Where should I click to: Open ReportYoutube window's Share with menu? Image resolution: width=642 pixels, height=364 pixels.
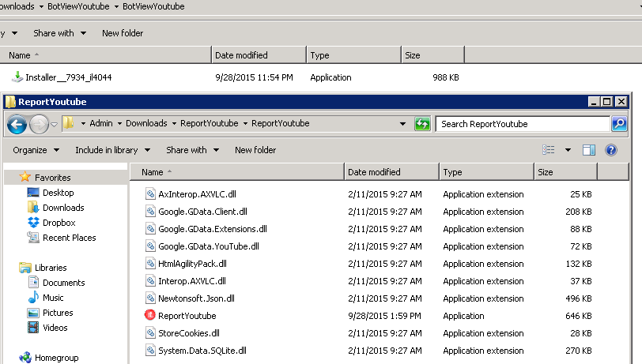191,150
